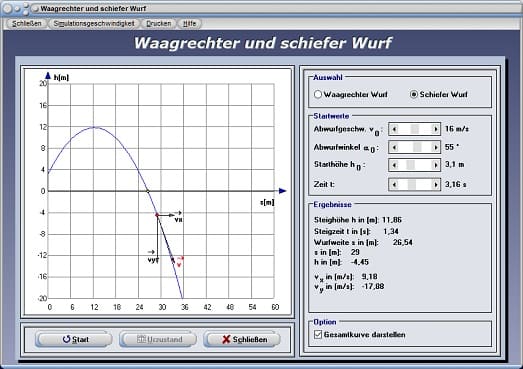Click the Zeit t slider thumb
The width and height of the screenshot is (523, 369).
tap(412, 184)
